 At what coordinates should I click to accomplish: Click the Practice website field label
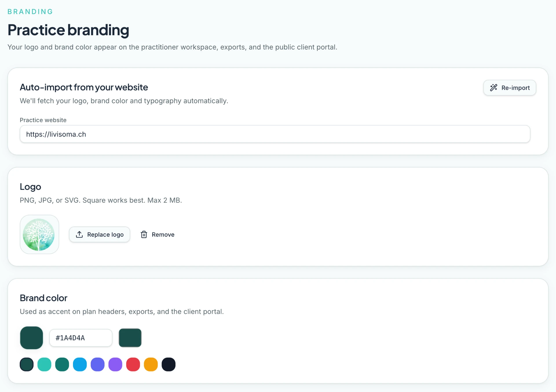(x=43, y=120)
